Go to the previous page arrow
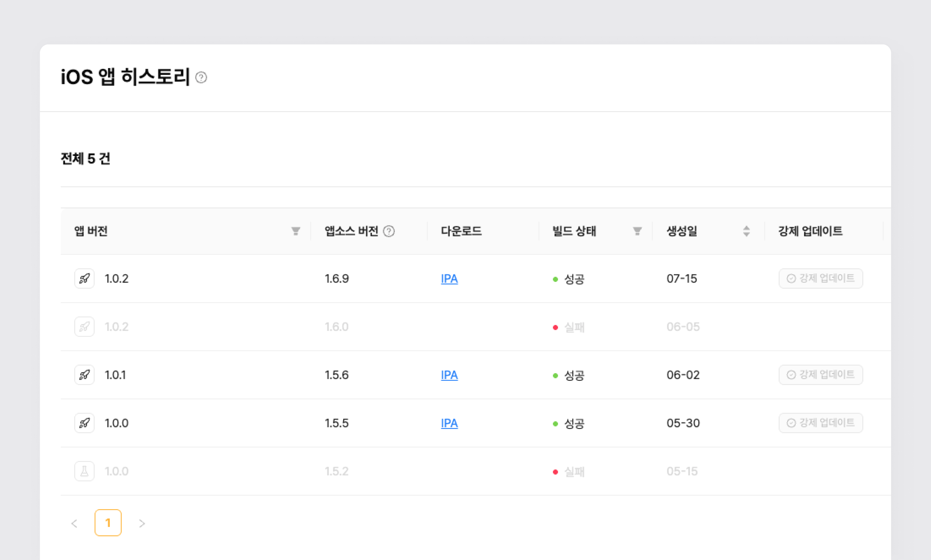 pos(74,523)
